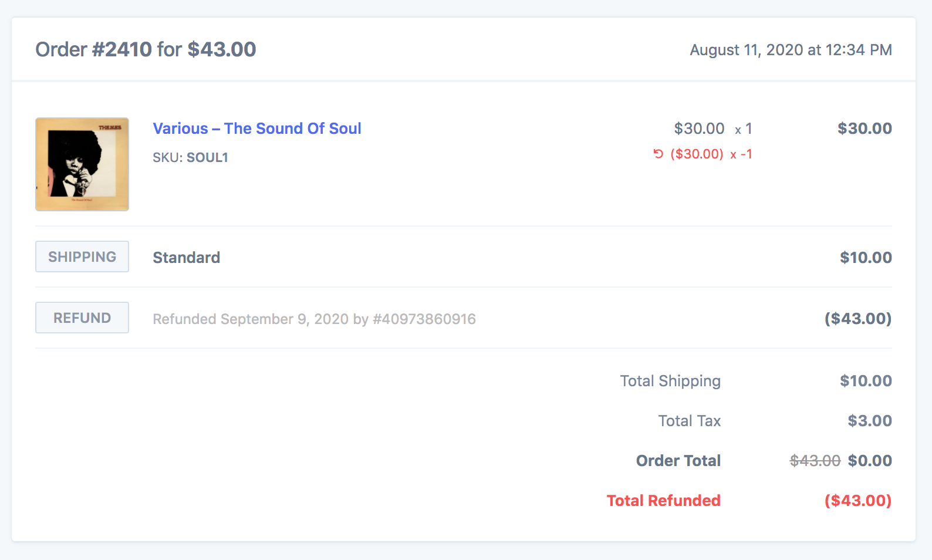The width and height of the screenshot is (932, 560).
Task: Click the ($43.00) refund row amount
Action: (858, 319)
